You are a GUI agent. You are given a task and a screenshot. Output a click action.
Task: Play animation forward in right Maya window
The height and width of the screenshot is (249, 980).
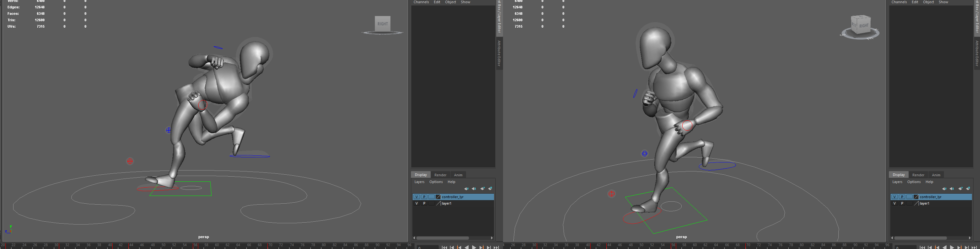coord(952,247)
